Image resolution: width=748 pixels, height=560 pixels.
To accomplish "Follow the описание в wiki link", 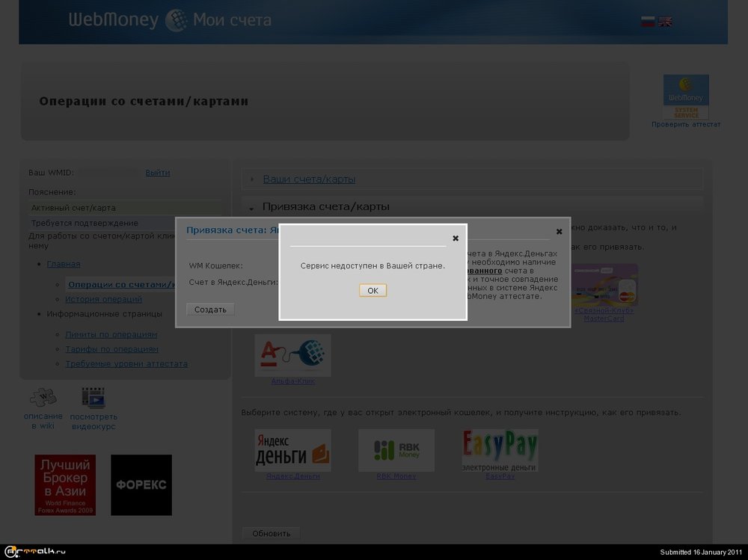I will pos(43,421).
